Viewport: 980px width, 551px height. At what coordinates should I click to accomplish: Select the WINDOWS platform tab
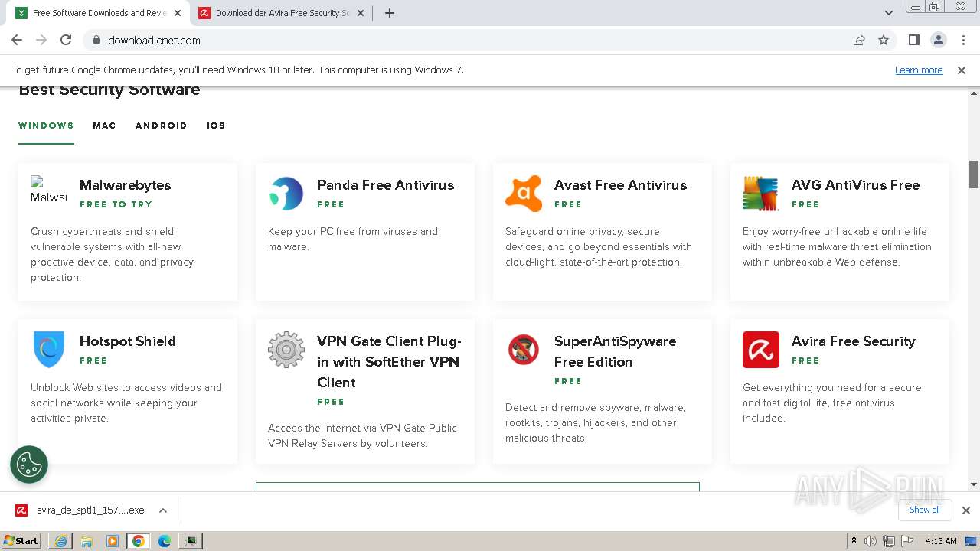pyautogui.click(x=46, y=126)
